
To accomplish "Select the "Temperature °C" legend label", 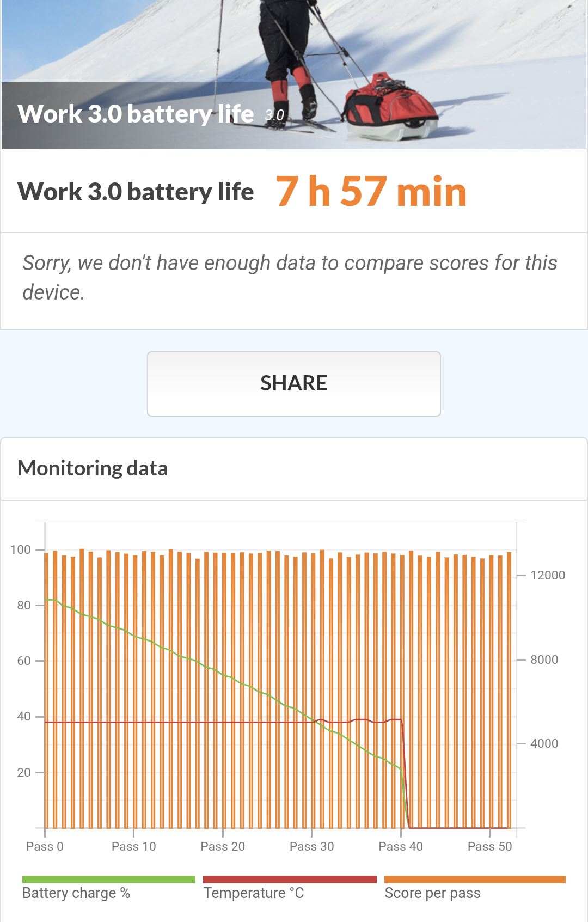I will [x=254, y=893].
